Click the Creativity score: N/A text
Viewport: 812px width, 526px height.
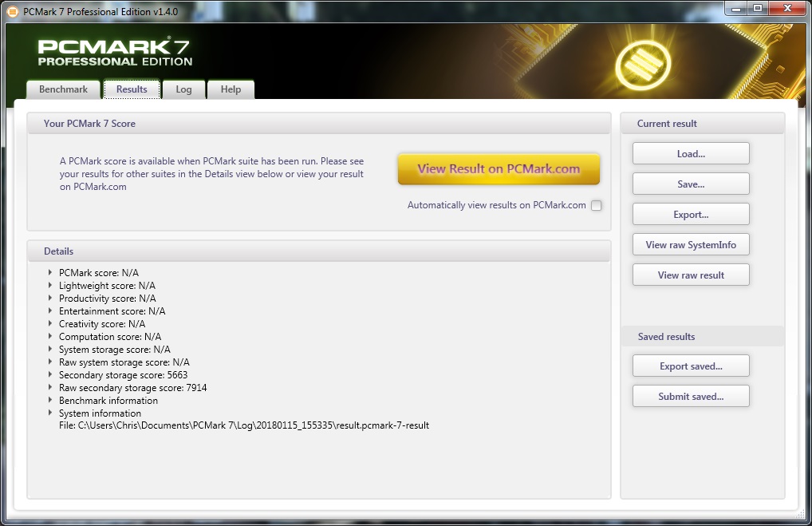[102, 324]
